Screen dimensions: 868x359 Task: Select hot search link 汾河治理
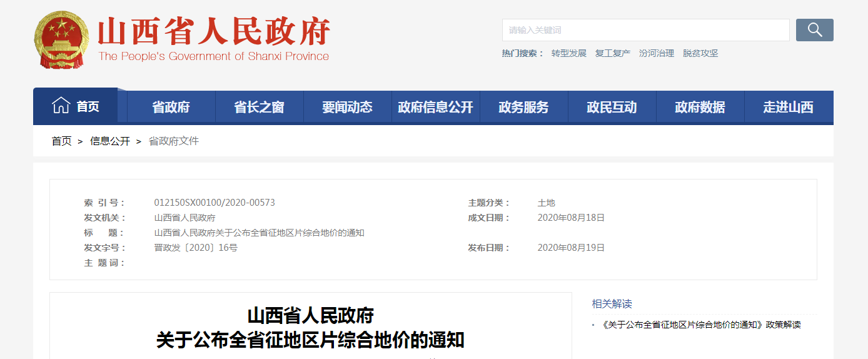[x=656, y=54]
